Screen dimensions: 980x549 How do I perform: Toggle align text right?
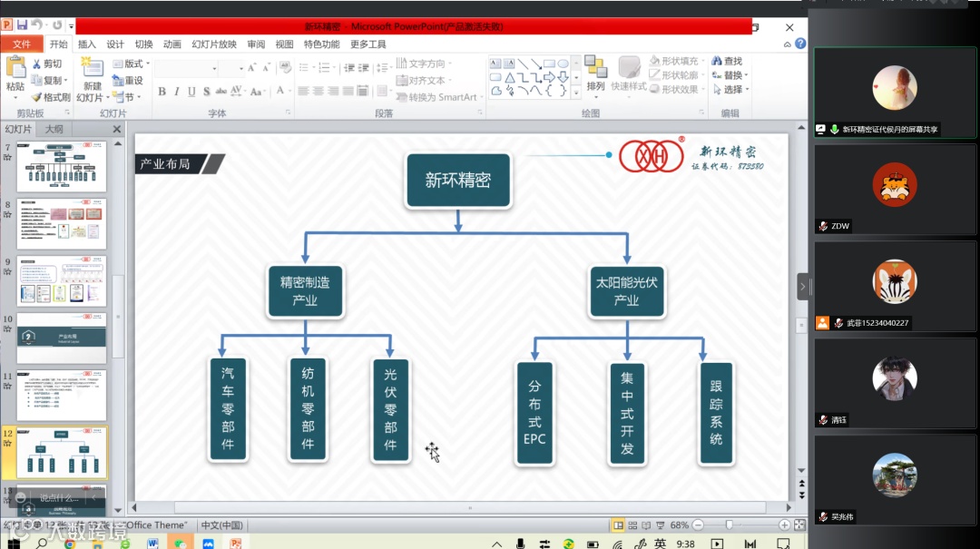click(333, 92)
